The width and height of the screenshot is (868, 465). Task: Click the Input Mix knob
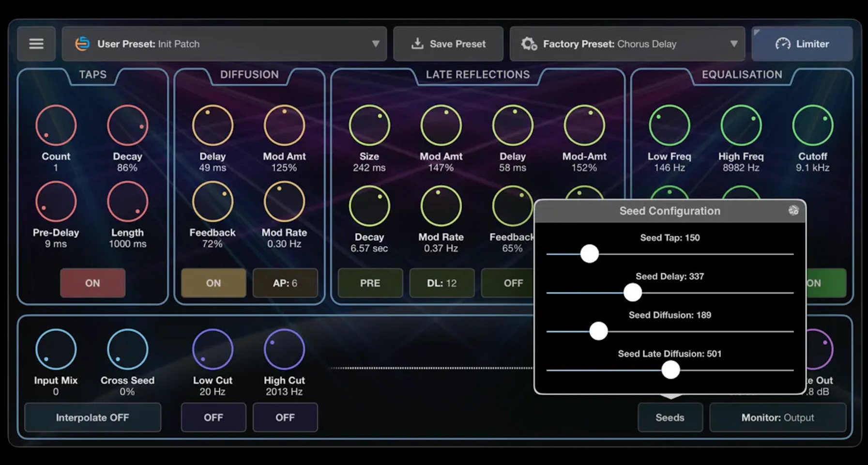(x=56, y=349)
